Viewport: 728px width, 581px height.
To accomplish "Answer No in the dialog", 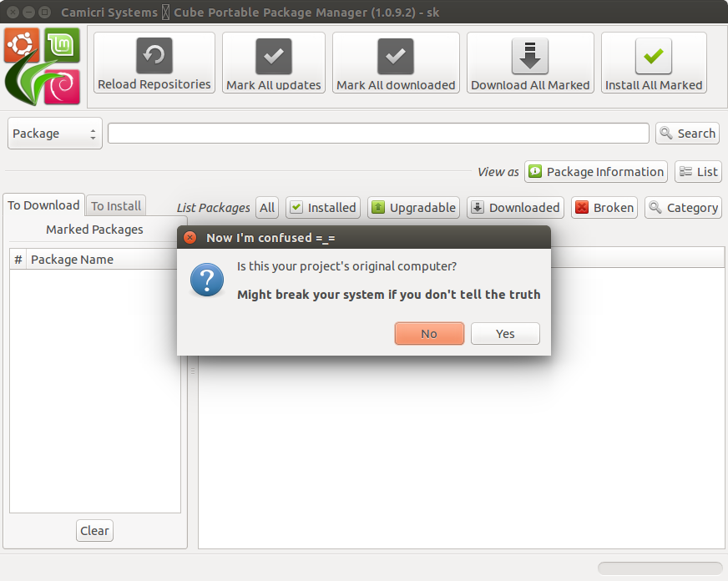I will coord(429,334).
